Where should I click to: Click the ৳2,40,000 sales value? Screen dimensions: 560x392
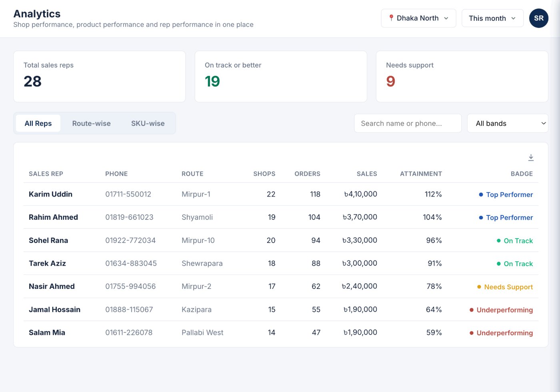click(359, 287)
